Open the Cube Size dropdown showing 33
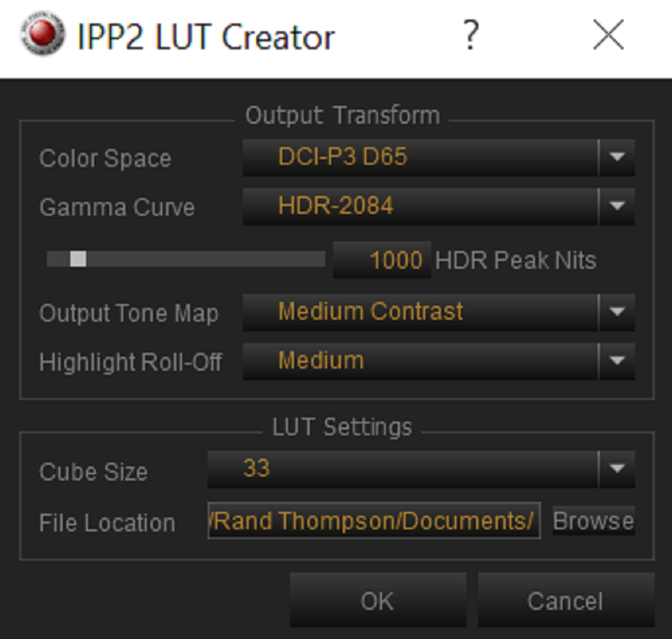 click(421, 469)
